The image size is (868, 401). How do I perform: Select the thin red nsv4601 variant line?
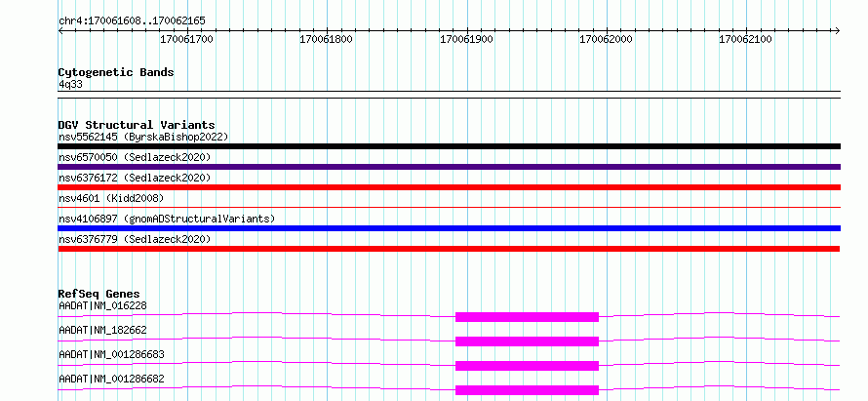(449, 208)
